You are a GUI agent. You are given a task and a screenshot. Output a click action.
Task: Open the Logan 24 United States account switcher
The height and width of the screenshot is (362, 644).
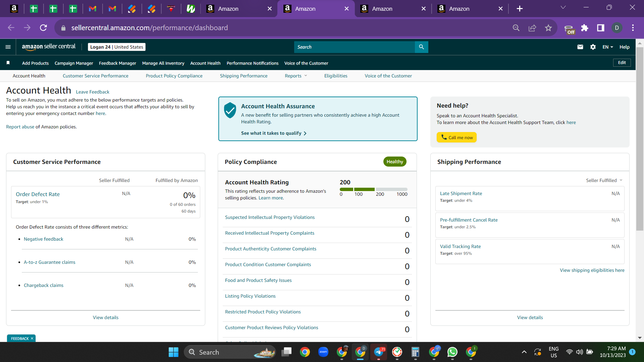pos(117,47)
